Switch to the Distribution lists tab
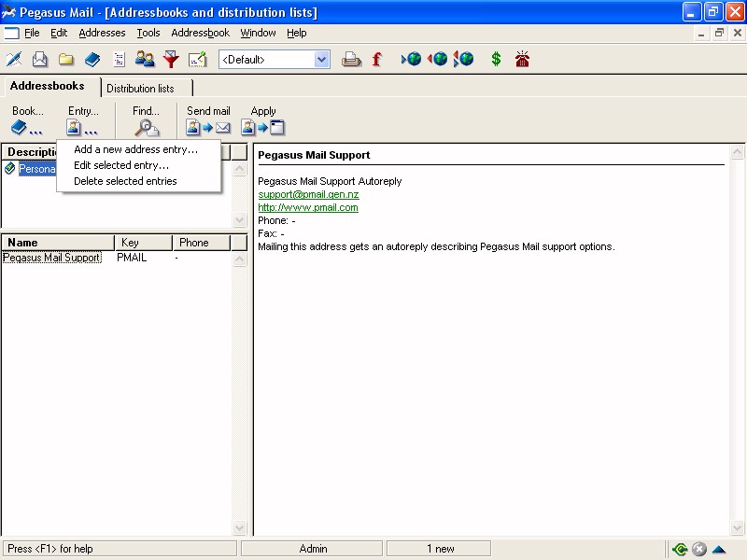Image resolution: width=747 pixels, height=560 pixels. click(x=148, y=89)
